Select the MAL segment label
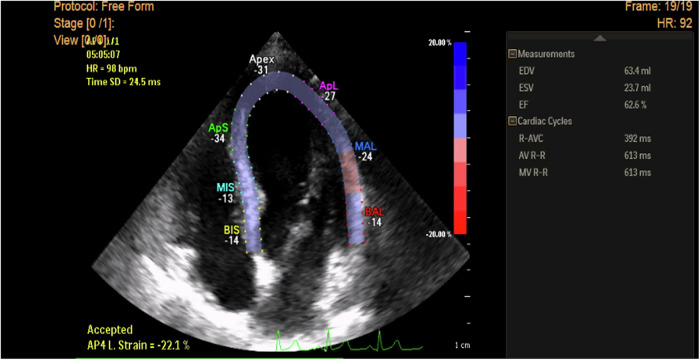This screenshot has width=700, height=360. coord(366,147)
